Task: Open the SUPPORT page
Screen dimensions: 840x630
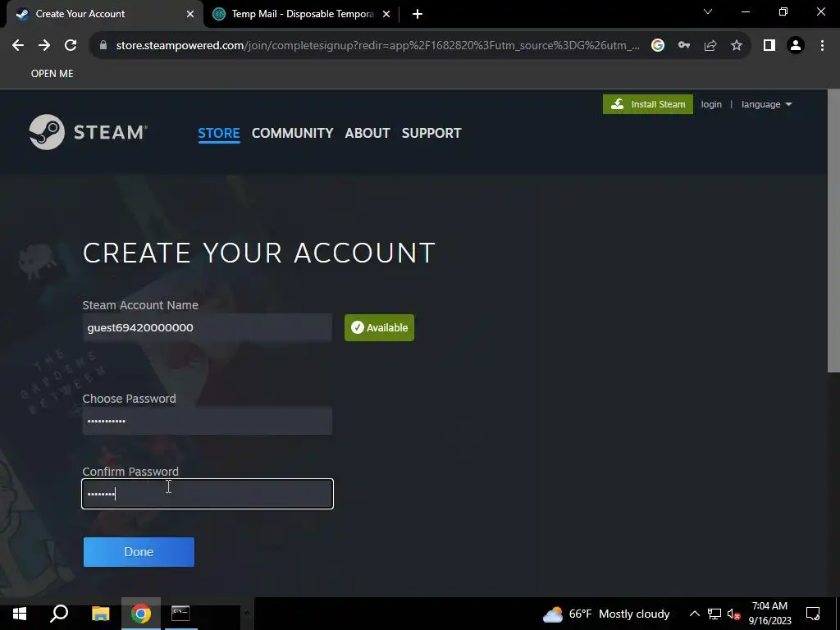Action: tap(431, 133)
